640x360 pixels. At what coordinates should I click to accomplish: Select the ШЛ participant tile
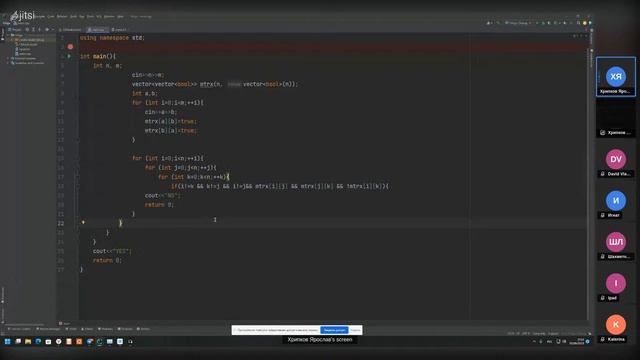[x=616, y=242]
